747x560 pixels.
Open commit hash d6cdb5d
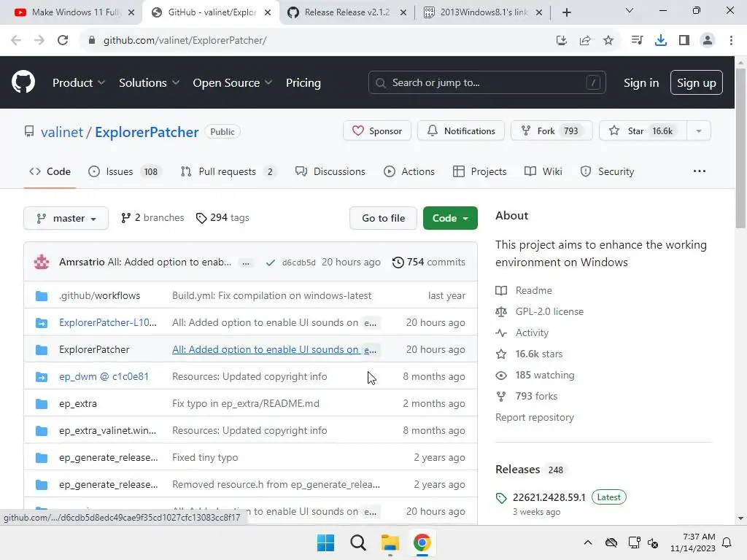pyautogui.click(x=298, y=262)
